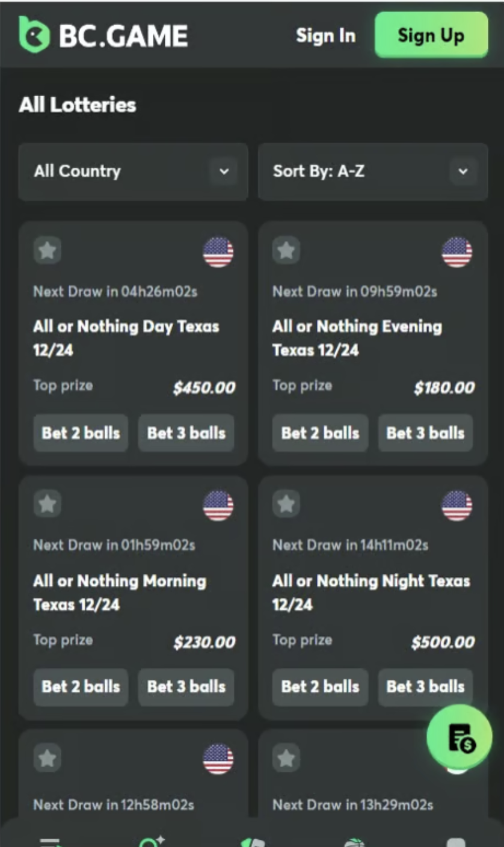Image resolution: width=504 pixels, height=847 pixels.
Task: Expand the Sort By: A-Z dropdown
Action: point(372,171)
